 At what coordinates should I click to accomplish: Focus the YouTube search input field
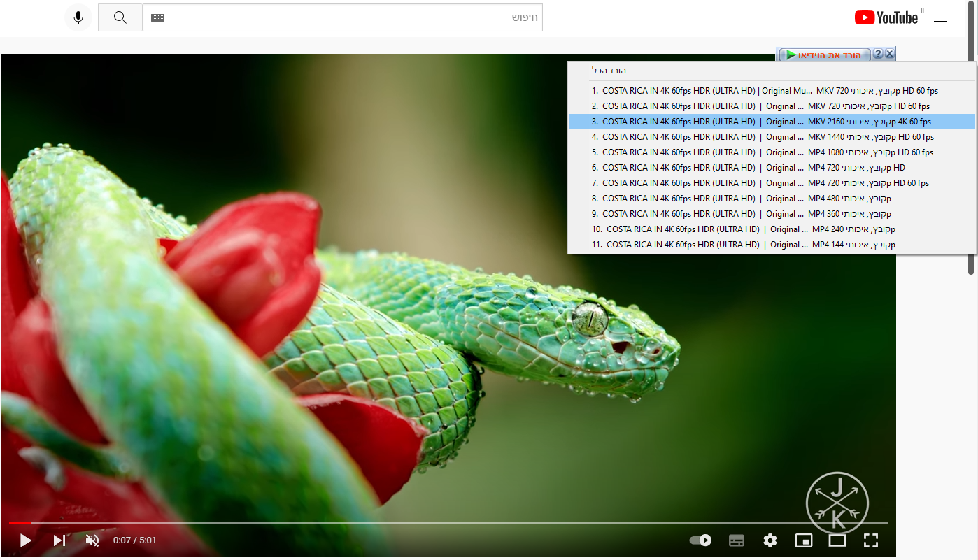[343, 17]
